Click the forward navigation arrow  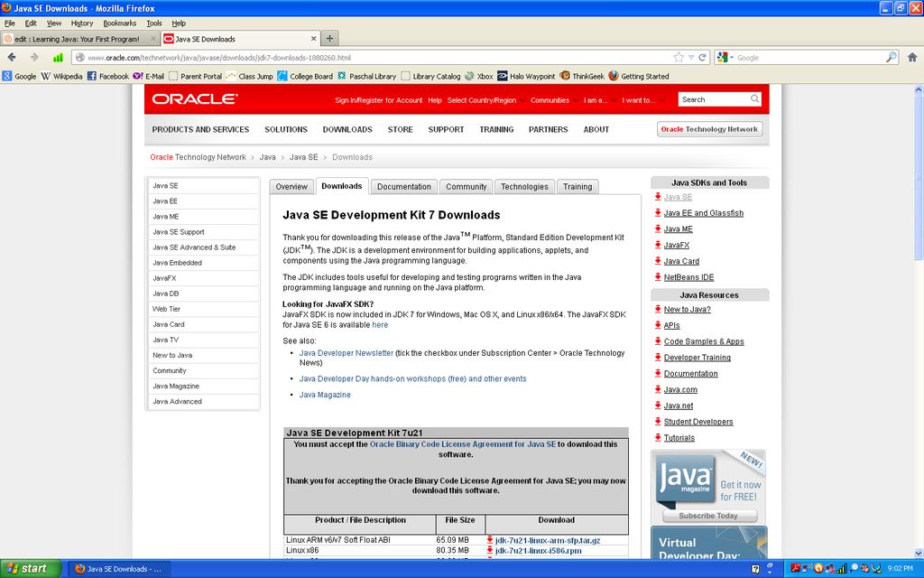pos(34,57)
